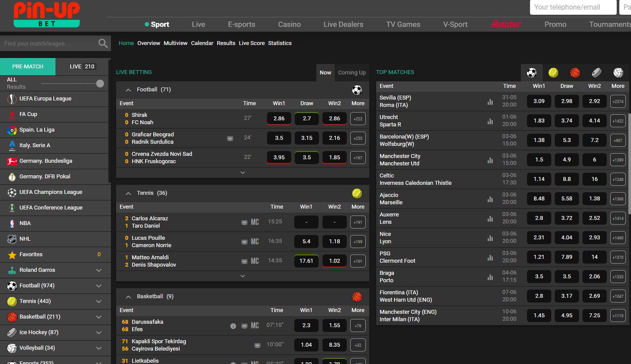Collapse the Basketball (9) live section

click(x=128, y=297)
